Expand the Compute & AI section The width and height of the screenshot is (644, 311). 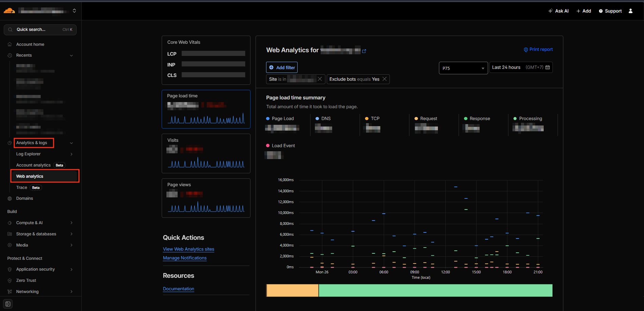(x=72, y=222)
